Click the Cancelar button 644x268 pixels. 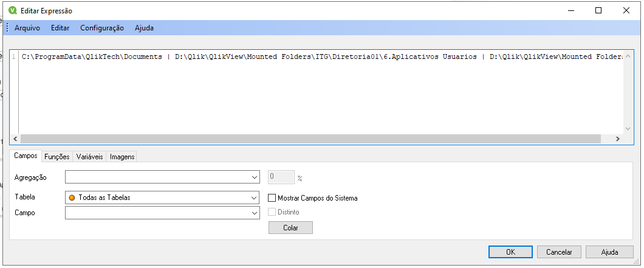tap(559, 252)
